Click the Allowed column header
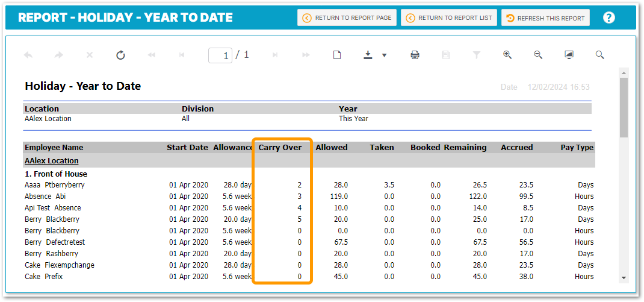Viewport: 644px width, 302px height. pyautogui.click(x=332, y=147)
